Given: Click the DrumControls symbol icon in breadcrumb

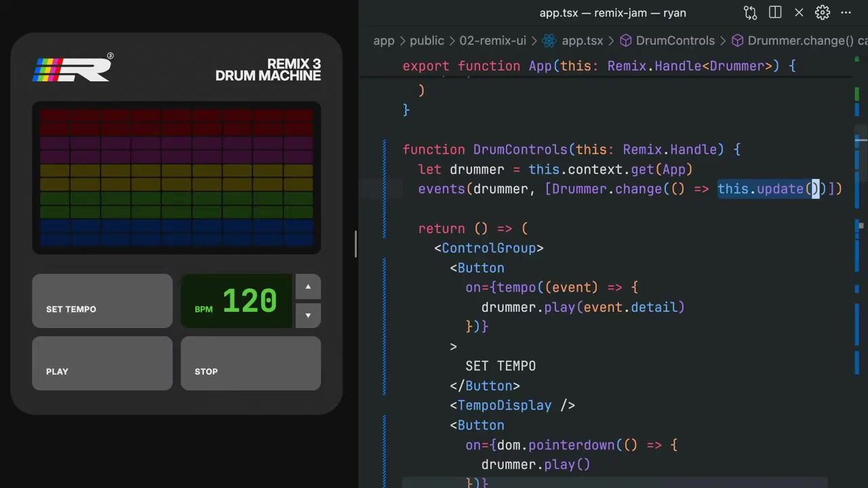Looking at the screenshot, I should (x=625, y=41).
